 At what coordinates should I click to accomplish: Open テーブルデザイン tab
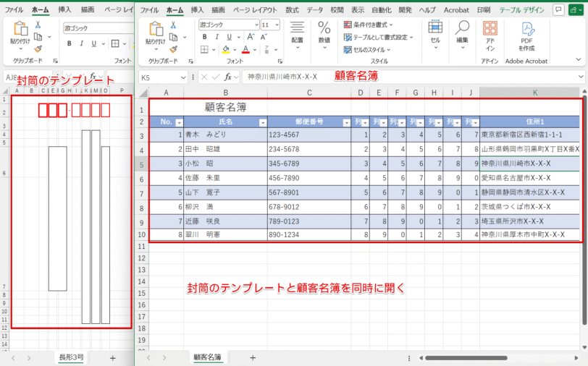click(x=521, y=9)
